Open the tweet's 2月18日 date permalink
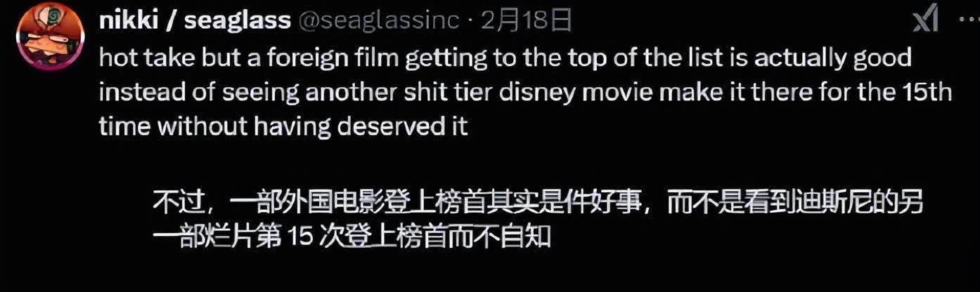The height and width of the screenshot is (292, 980). 527,21
